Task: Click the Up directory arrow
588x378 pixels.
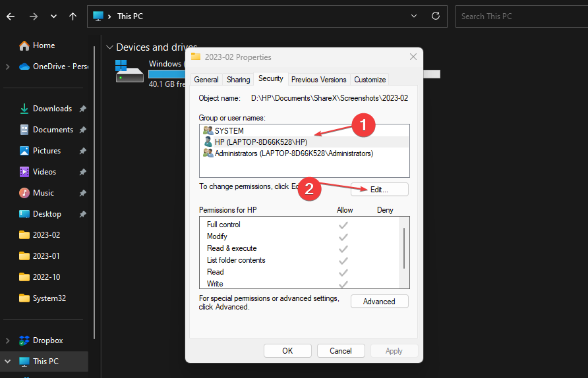Action: [73, 16]
